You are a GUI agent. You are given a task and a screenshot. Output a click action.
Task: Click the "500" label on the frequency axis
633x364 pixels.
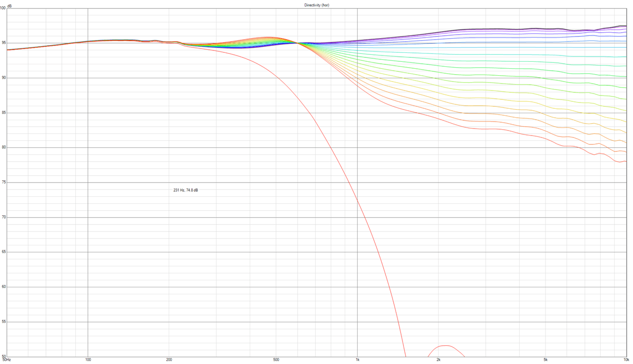coord(276,360)
